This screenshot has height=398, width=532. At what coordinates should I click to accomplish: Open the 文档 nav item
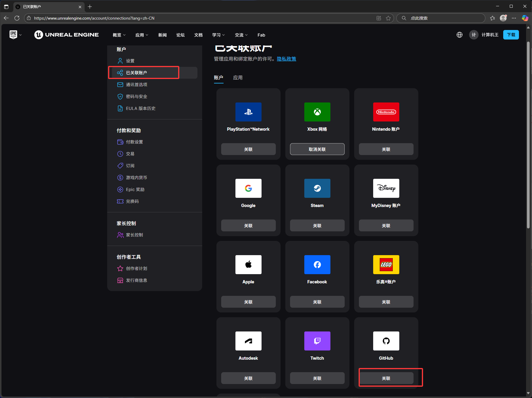click(x=198, y=35)
